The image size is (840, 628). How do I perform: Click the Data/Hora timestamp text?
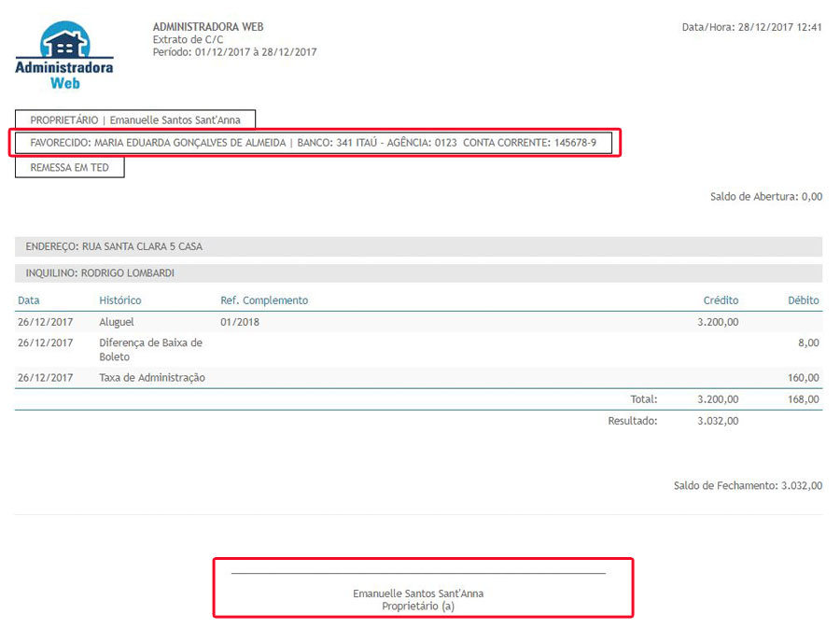(751, 27)
